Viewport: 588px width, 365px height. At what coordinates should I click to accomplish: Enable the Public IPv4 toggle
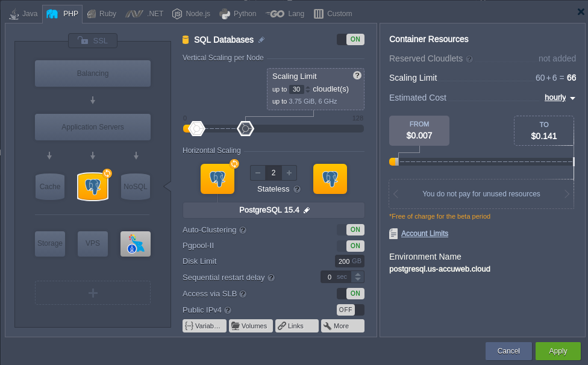350,310
